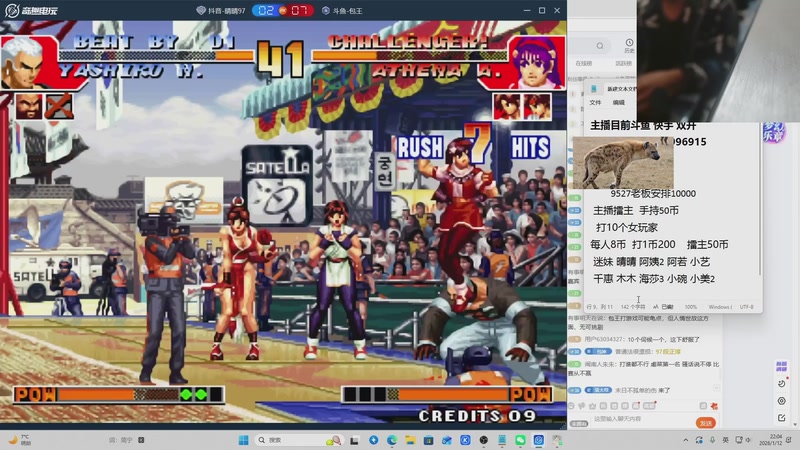The height and width of the screenshot is (450, 800).
Task: Click the UTF-8 encoding status in Notepad
Action: tap(746, 307)
